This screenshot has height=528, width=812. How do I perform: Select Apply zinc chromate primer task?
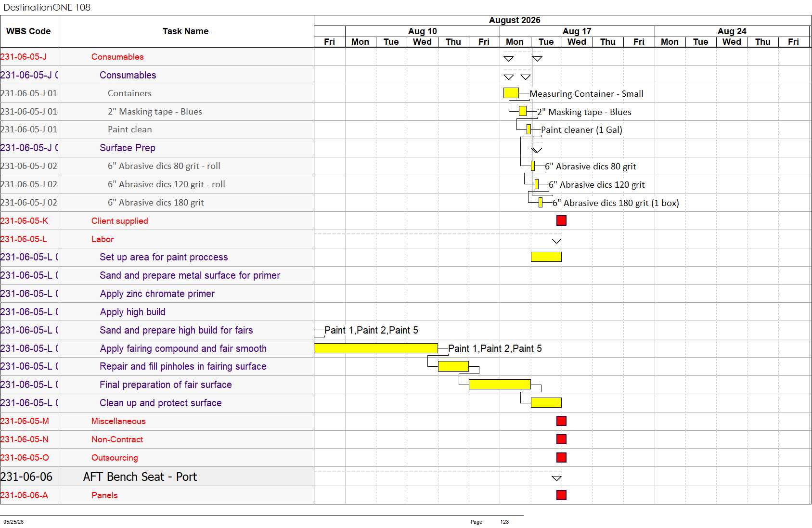157,294
